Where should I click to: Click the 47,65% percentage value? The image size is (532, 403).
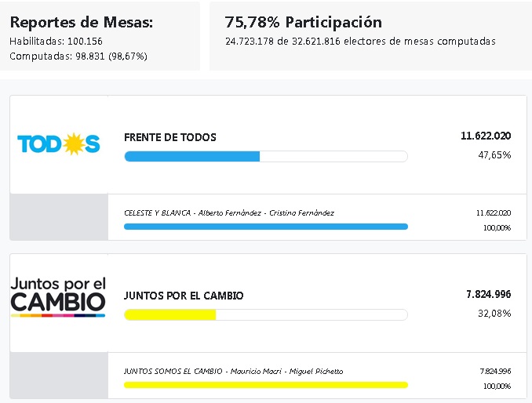tap(496, 155)
